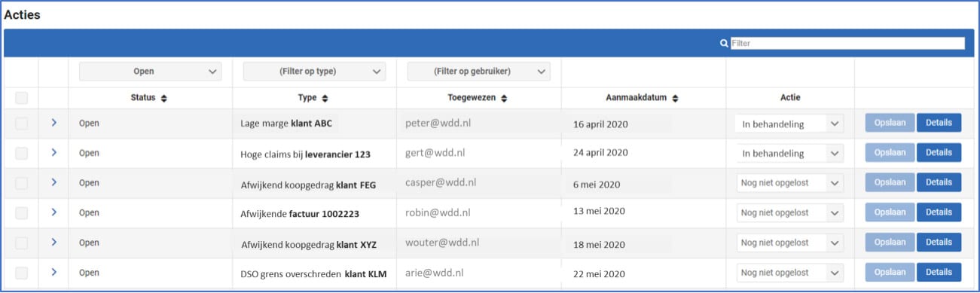Click the search magnifier icon beside Filter
Image resolution: width=980 pixels, height=293 pixels.
tap(724, 44)
